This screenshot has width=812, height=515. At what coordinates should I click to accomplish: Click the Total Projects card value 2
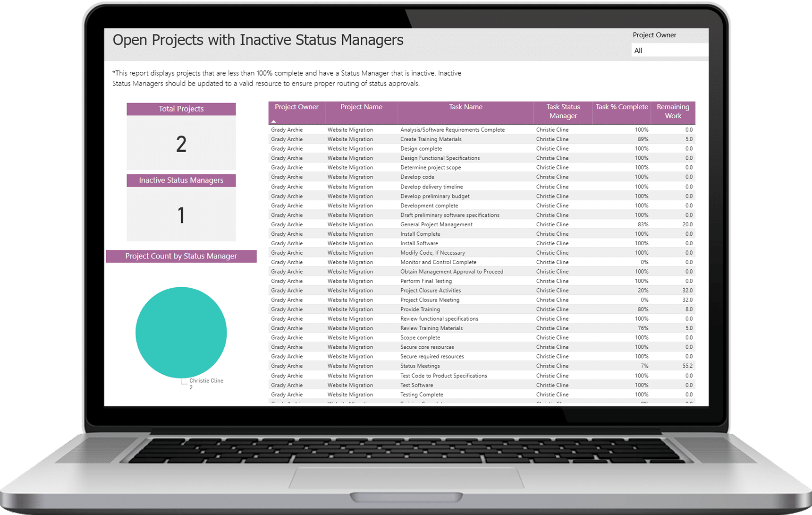pos(181,144)
